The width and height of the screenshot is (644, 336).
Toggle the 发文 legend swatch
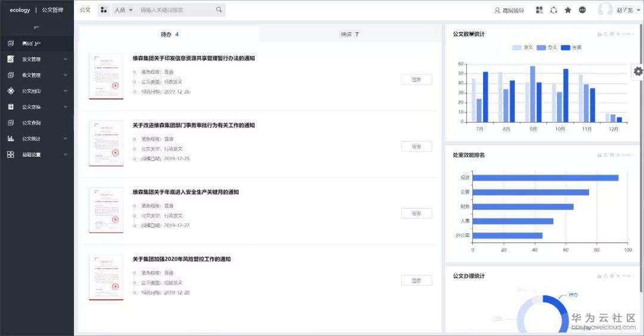[516, 48]
